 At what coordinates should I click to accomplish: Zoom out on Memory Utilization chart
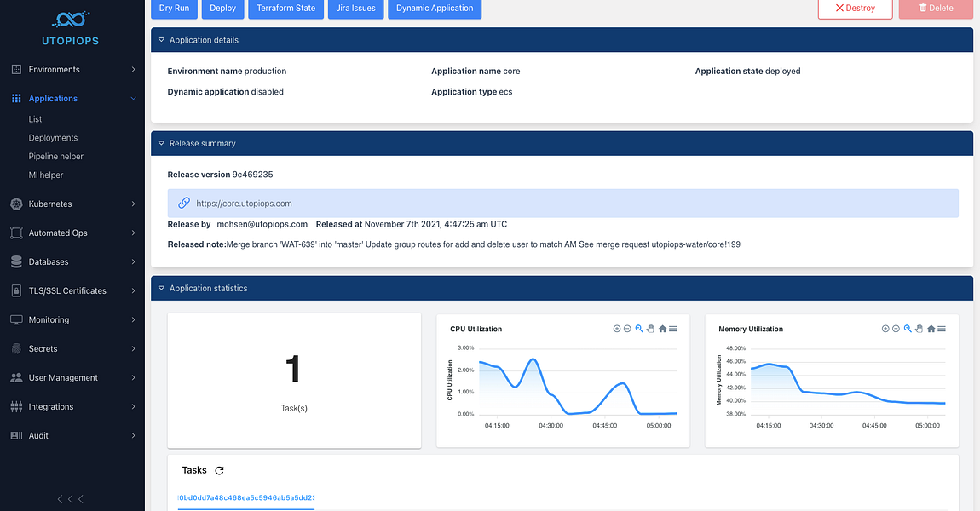pyautogui.click(x=896, y=329)
